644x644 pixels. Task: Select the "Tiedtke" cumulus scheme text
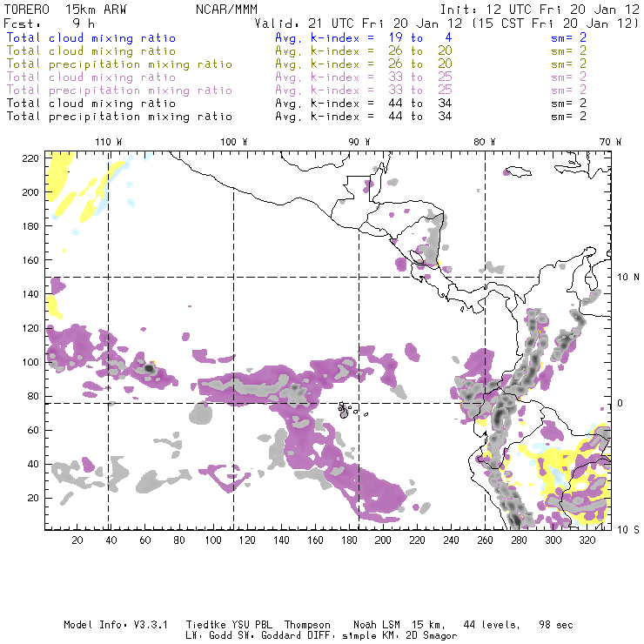pos(205,625)
